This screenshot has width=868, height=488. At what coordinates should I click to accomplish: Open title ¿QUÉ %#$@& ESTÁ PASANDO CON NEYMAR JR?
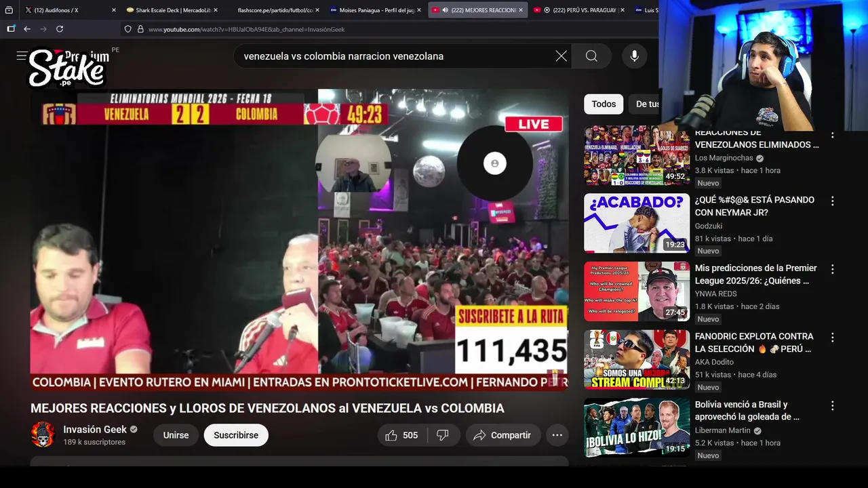[x=755, y=206]
